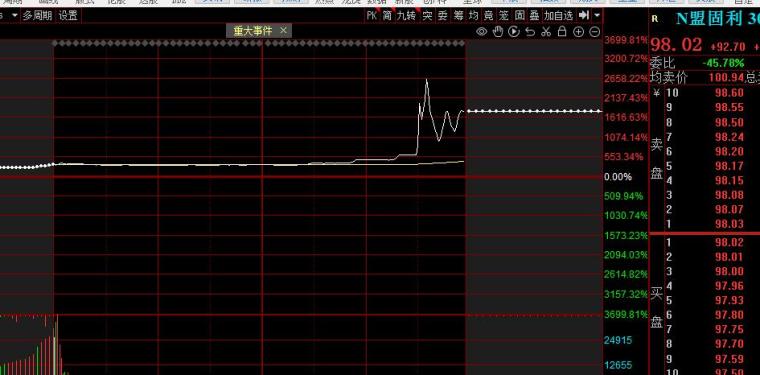Image resolution: width=760 pixels, height=375 pixels.
Task: Select the hand pan tool icon
Action: [x=498, y=32]
